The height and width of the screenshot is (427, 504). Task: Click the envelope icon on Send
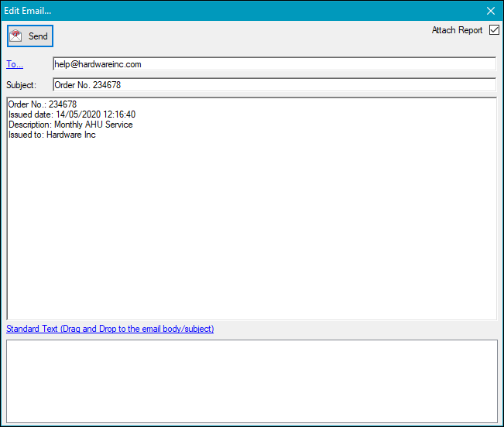pos(15,36)
